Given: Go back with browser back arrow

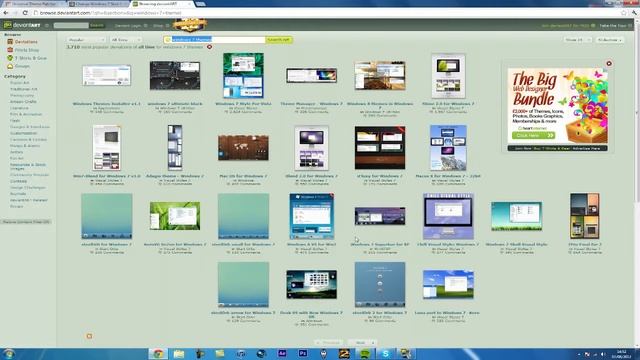Looking at the screenshot, I should 6,13.
